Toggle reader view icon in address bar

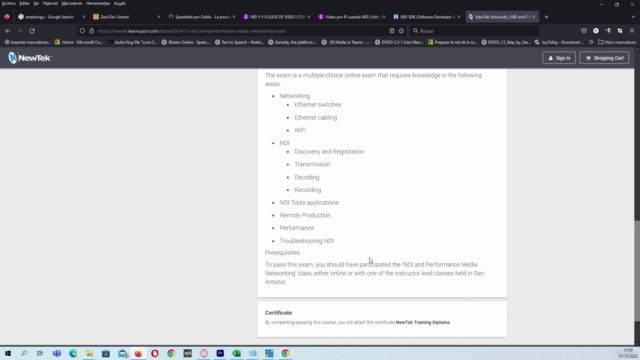(x=391, y=31)
